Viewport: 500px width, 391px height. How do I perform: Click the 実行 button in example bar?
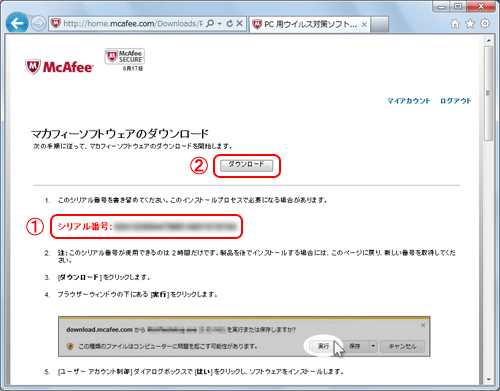(x=323, y=346)
